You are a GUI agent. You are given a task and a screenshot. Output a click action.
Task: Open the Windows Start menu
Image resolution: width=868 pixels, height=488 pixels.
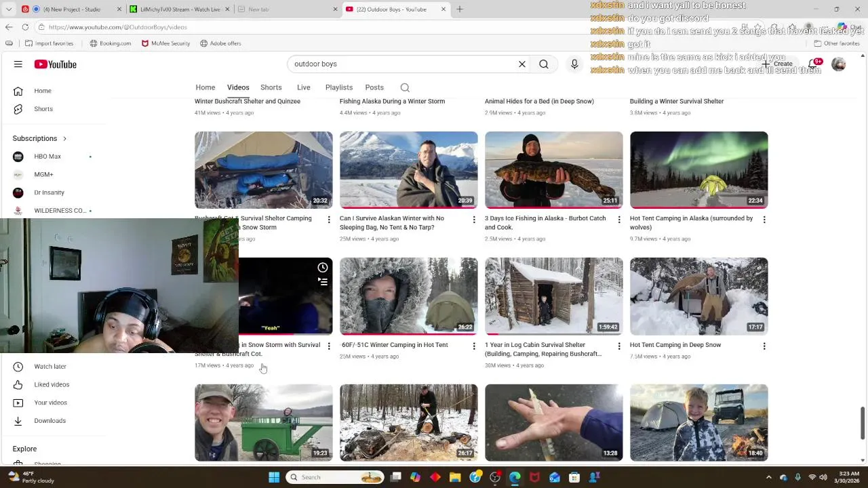click(274, 477)
